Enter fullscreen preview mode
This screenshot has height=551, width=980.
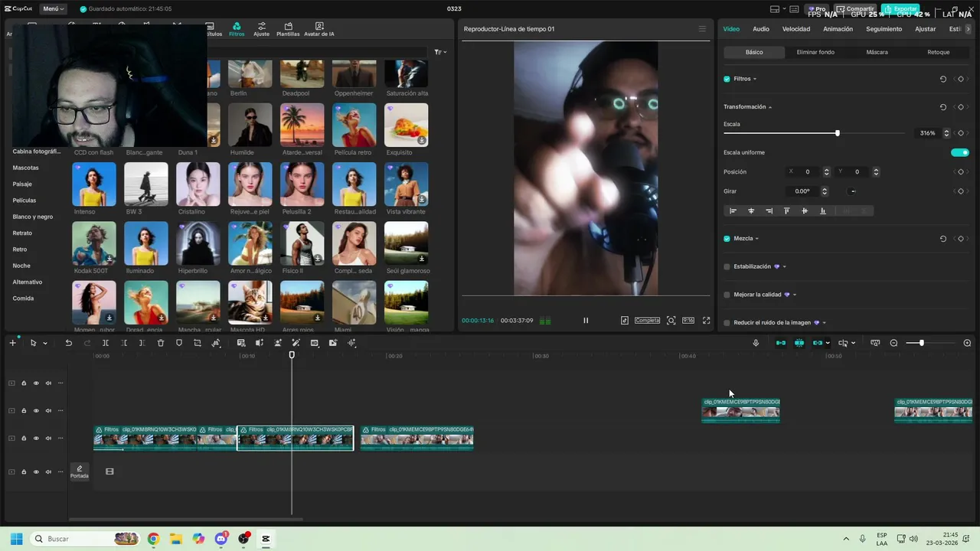(706, 321)
